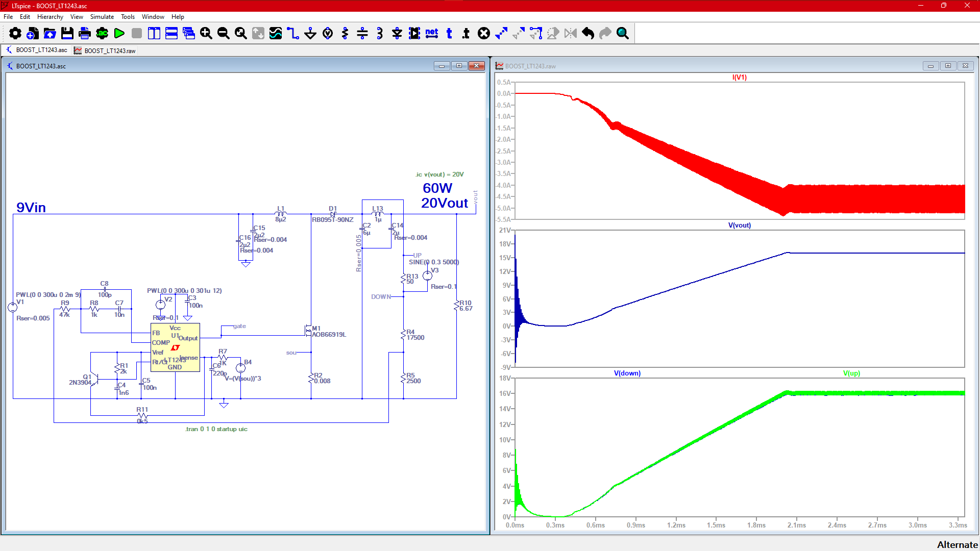
Task: Open the Edit menu
Action: (25, 17)
